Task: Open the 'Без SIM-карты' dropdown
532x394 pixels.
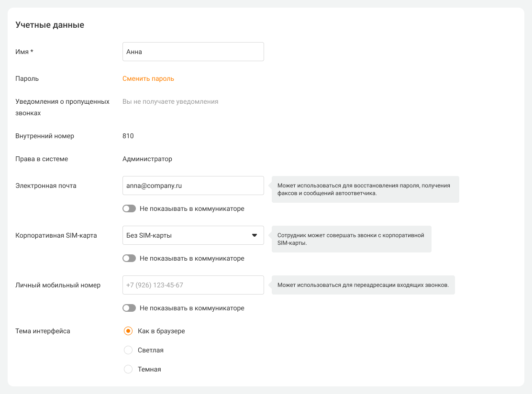Action: tap(193, 235)
